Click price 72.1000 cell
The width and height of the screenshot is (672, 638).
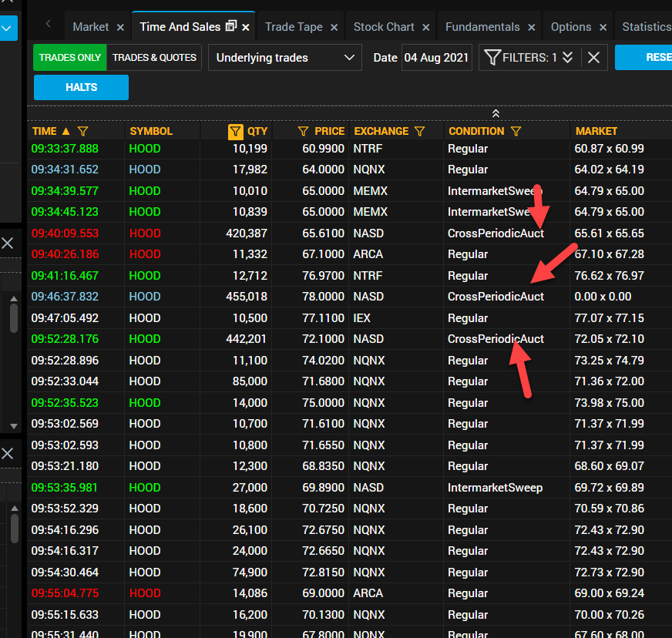click(x=323, y=339)
